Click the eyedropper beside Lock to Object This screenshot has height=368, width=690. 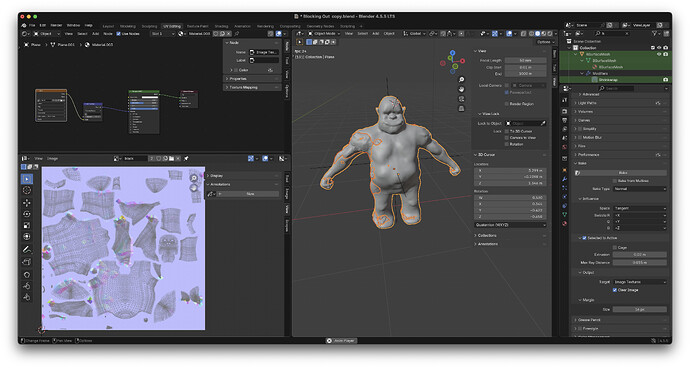click(x=543, y=123)
